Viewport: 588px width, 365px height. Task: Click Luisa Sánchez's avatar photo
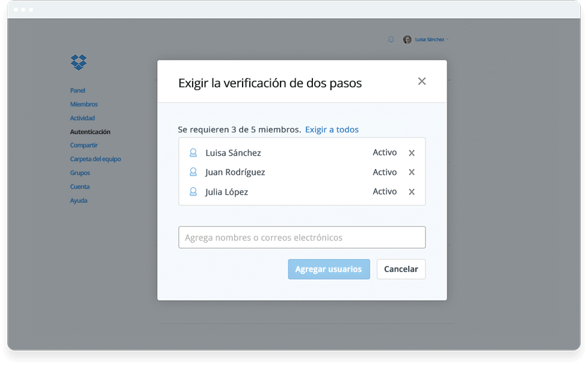click(407, 39)
